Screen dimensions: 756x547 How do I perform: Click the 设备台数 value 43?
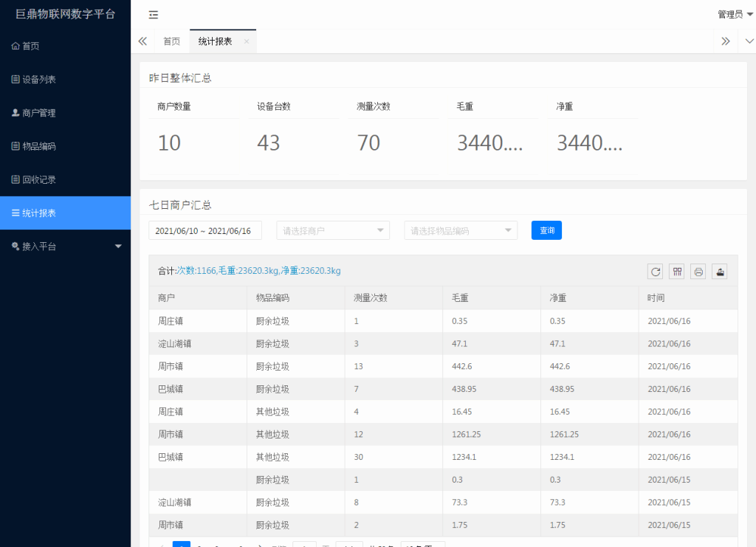pyautogui.click(x=269, y=142)
